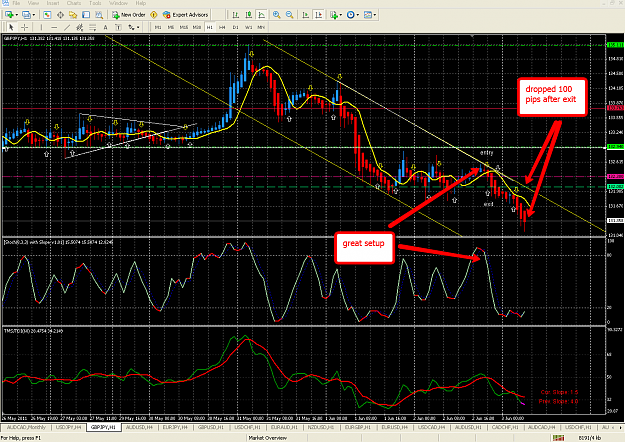This screenshot has width=625, height=442.
Task: Select the horizontal line drawing tool
Action: [54, 27]
